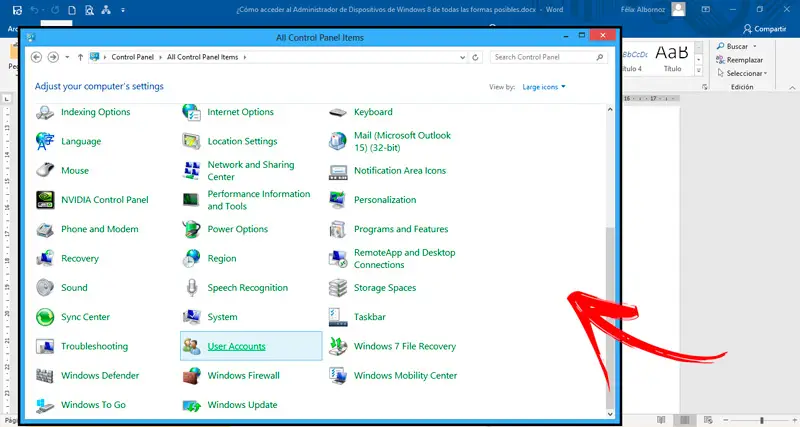Open Word's Buscar dropdown arrow

(755, 46)
